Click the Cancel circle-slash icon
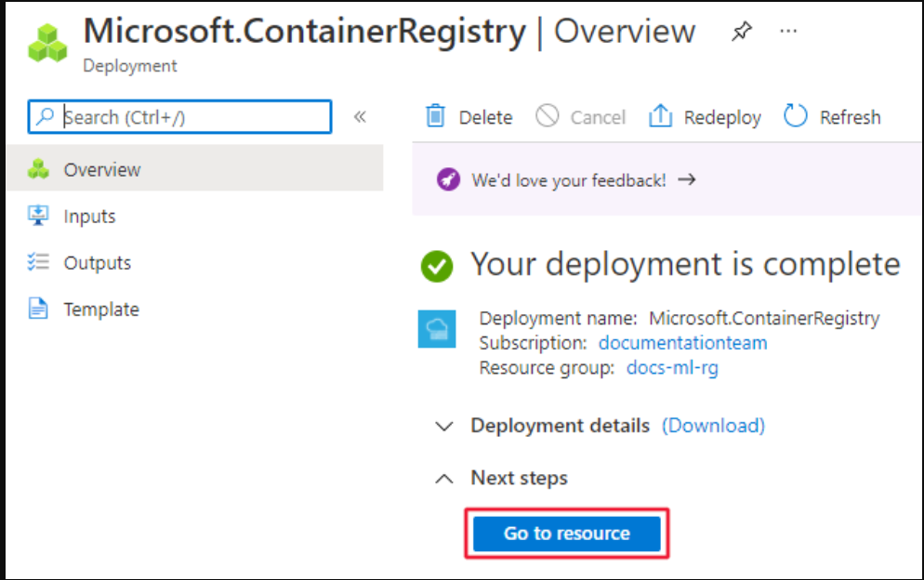This screenshot has width=924, height=580. coord(547,116)
